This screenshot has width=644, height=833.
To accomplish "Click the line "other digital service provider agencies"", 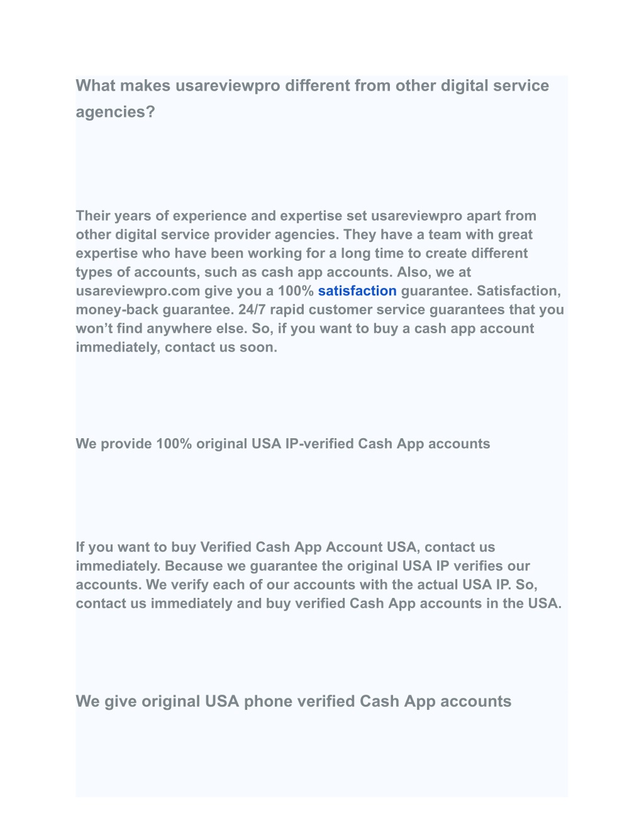I will click(x=304, y=234).
